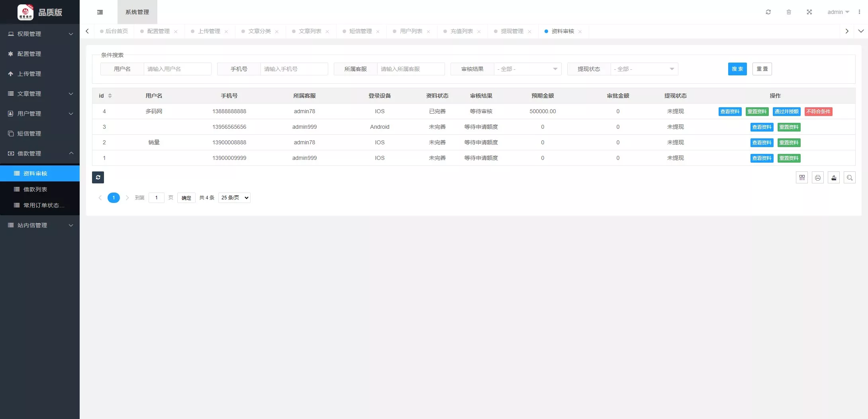Click the 请输入手机号 input field

[x=294, y=69]
